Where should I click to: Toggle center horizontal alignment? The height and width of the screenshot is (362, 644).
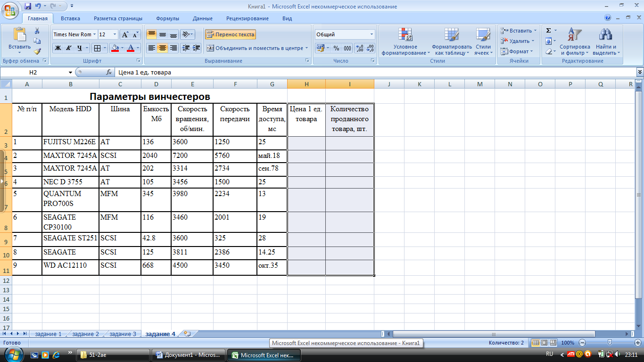[163, 48]
